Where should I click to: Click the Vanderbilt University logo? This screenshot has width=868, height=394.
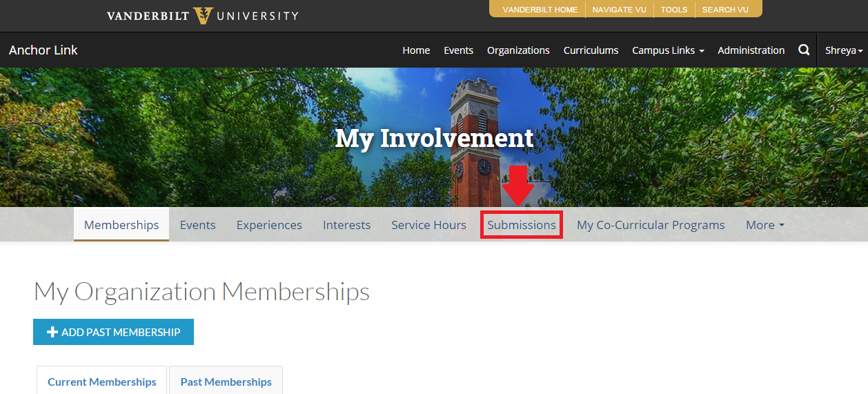[x=202, y=15]
